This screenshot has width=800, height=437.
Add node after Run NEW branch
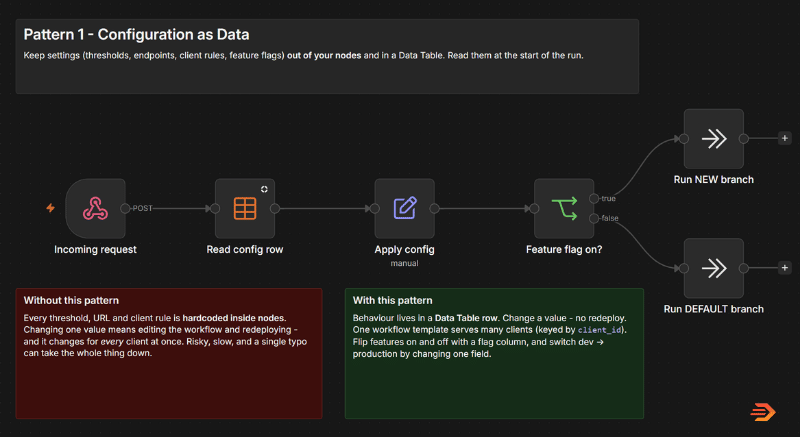785,138
